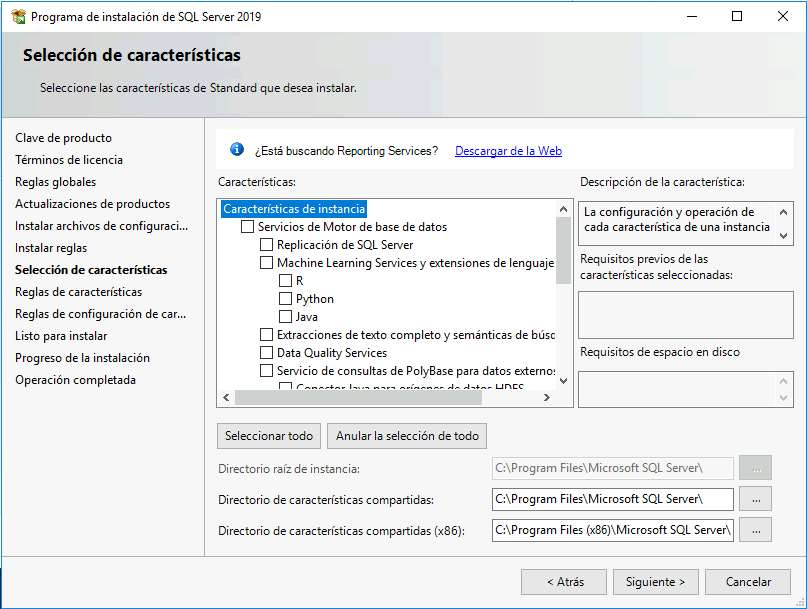The width and height of the screenshot is (807, 609).
Task: Select Características de instancia tree node
Action: tap(294, 208)
